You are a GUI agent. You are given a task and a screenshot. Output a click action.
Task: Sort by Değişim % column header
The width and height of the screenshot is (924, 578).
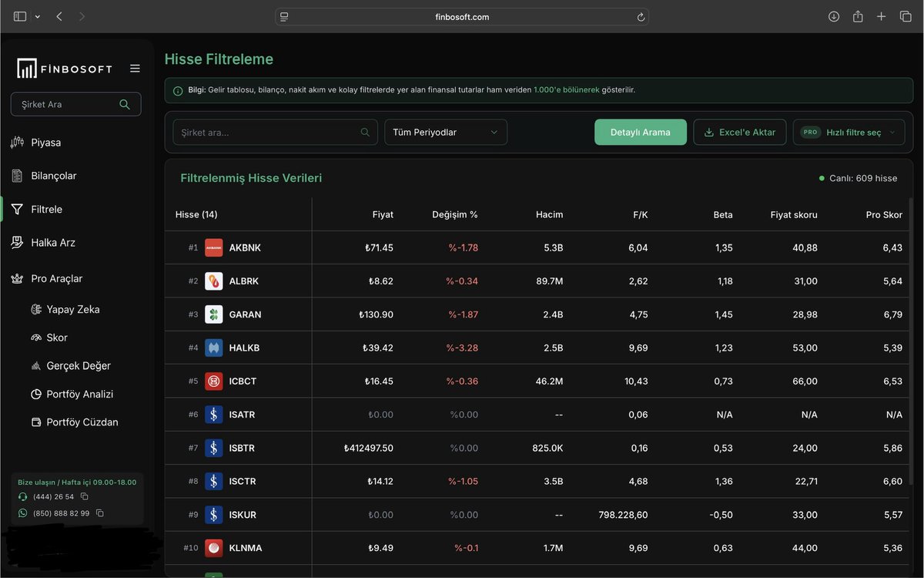[455, 214]
